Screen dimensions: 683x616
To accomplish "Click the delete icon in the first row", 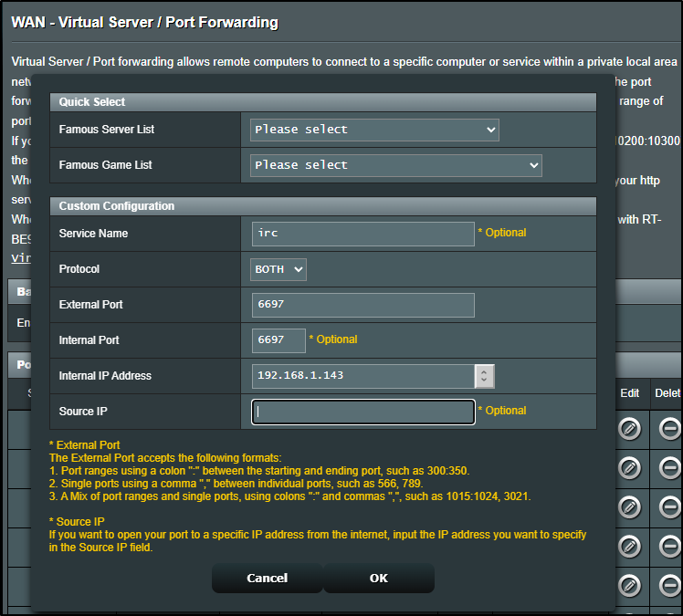I will point(669,429).
